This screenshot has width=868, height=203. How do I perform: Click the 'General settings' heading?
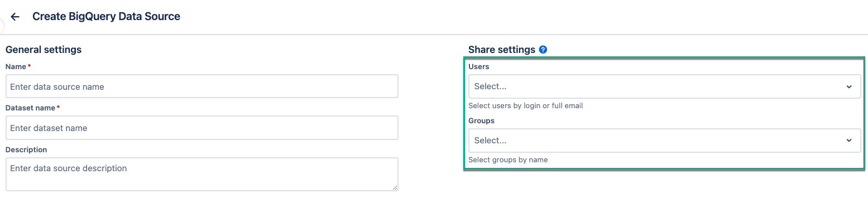44,50
